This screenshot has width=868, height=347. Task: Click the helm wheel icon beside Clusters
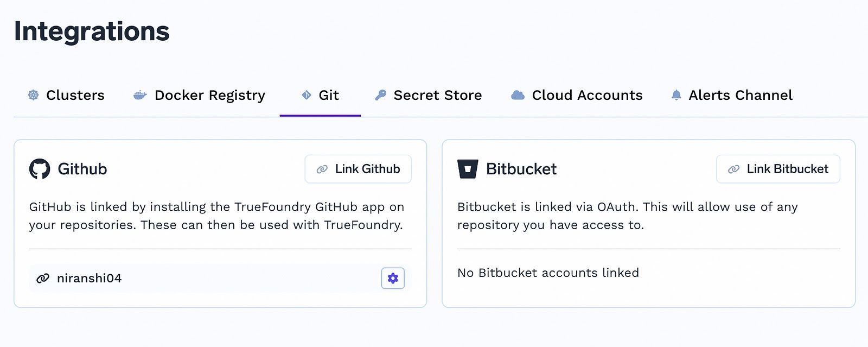tap(34, 95)
